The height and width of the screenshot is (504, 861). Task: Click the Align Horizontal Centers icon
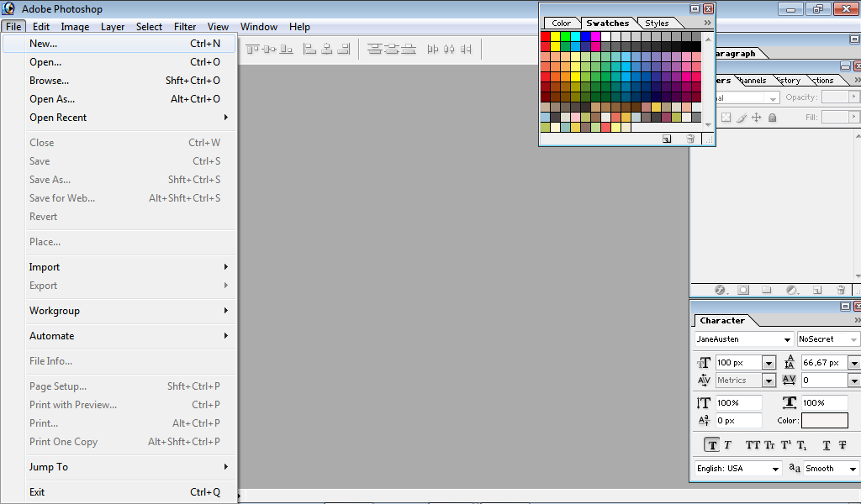(327, 50)
